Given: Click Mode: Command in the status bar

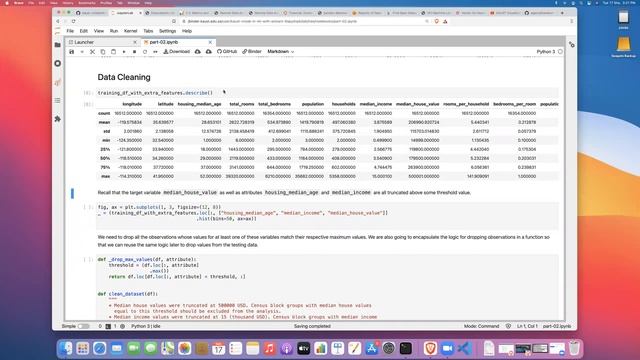Looking at the screenshot, I should coord(482,326).
